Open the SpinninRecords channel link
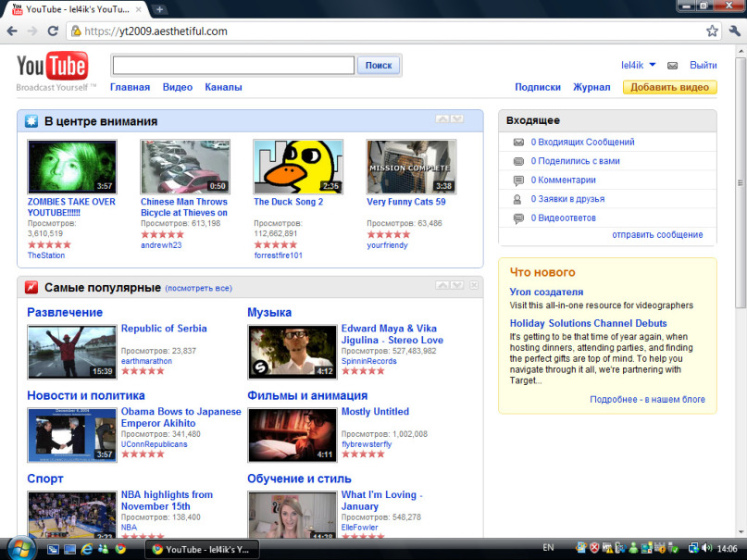Screen dimensions: 747x560 coord(369,361)
